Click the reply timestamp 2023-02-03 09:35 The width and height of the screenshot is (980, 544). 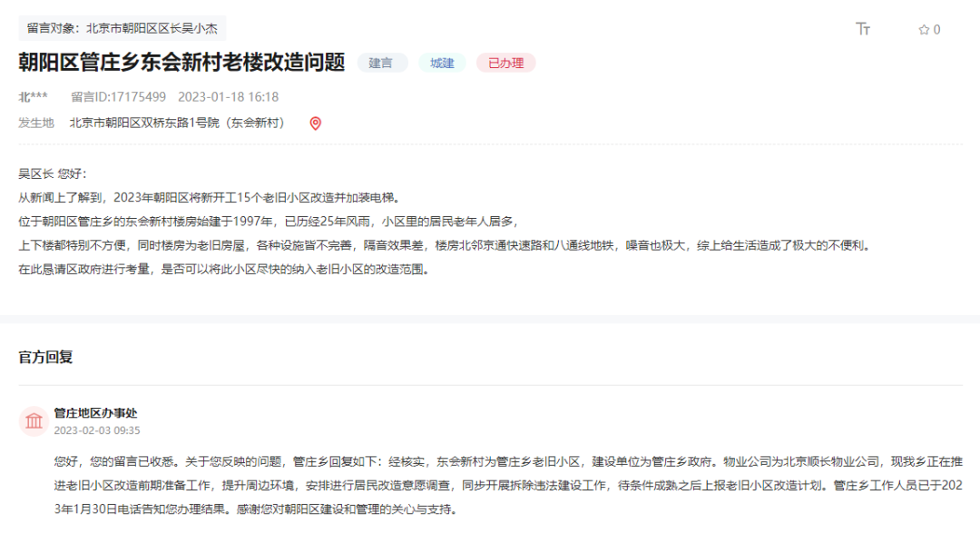(x=97, y=430)
